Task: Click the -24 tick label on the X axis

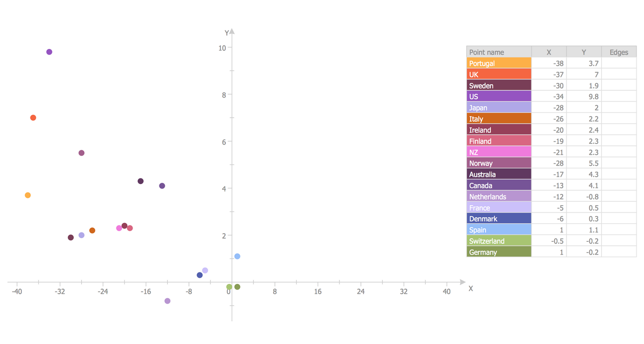Action: coord(103,292)
